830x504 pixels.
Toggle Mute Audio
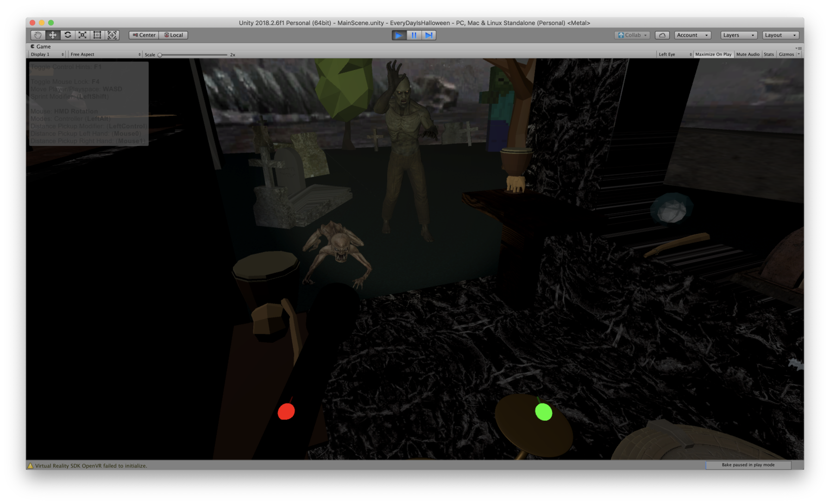tap(748, 55)
